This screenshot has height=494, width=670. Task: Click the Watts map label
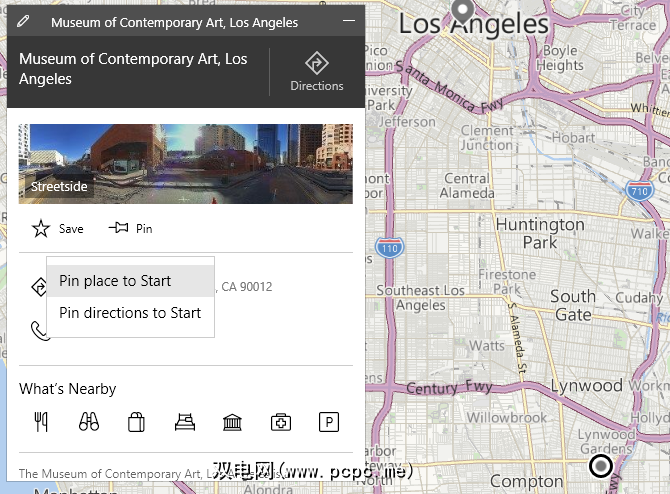[x=487, y=345]
